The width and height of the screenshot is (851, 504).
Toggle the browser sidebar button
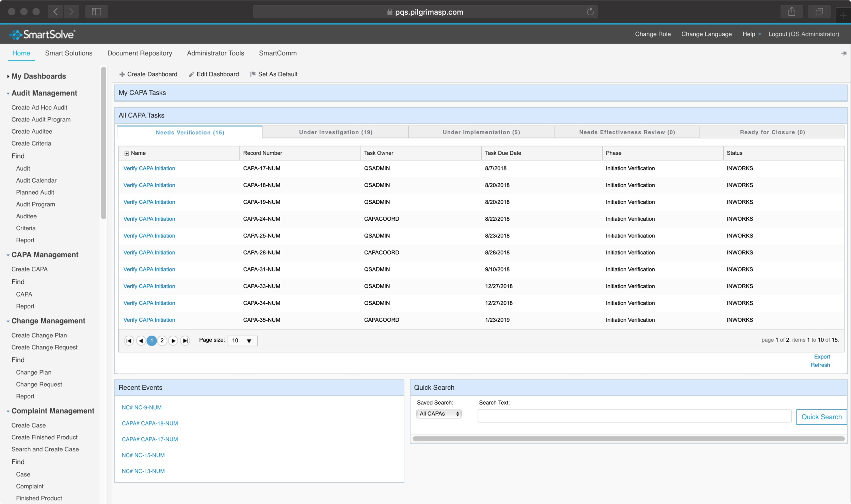tap(96, 12)
